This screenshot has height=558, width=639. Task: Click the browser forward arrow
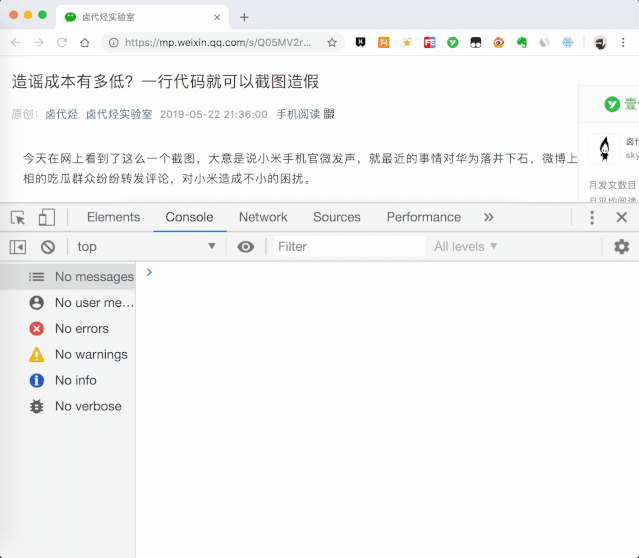39,42
